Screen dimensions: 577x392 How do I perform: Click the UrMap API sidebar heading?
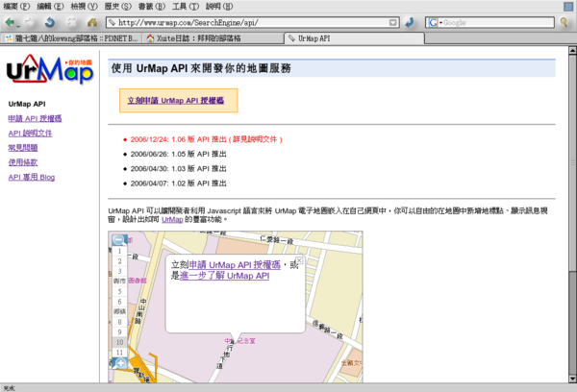(27, 104)
